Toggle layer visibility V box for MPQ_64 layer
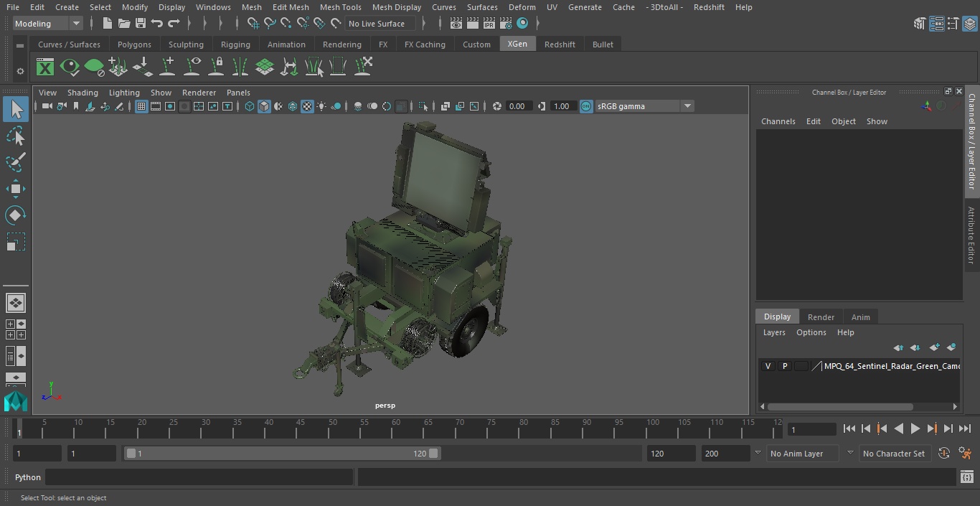The height and width of the screenshot is (506, 980). [x=768, y=366]
